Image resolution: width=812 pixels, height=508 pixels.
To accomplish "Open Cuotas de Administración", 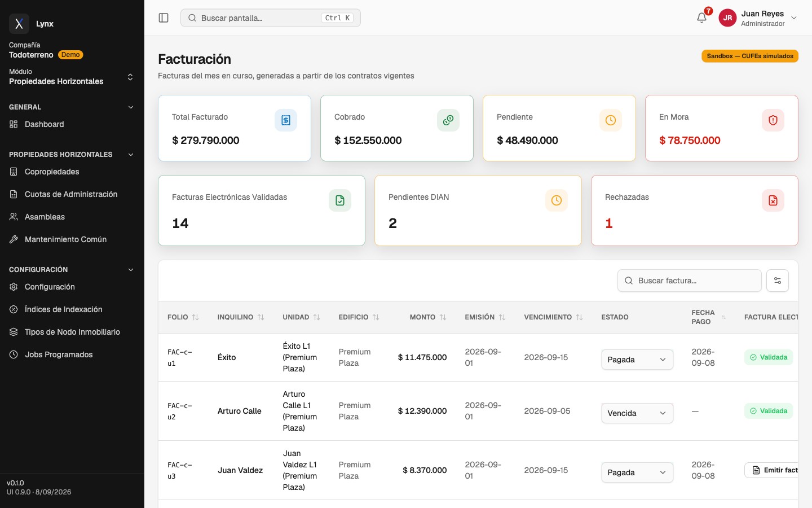I will coord(72,194).
